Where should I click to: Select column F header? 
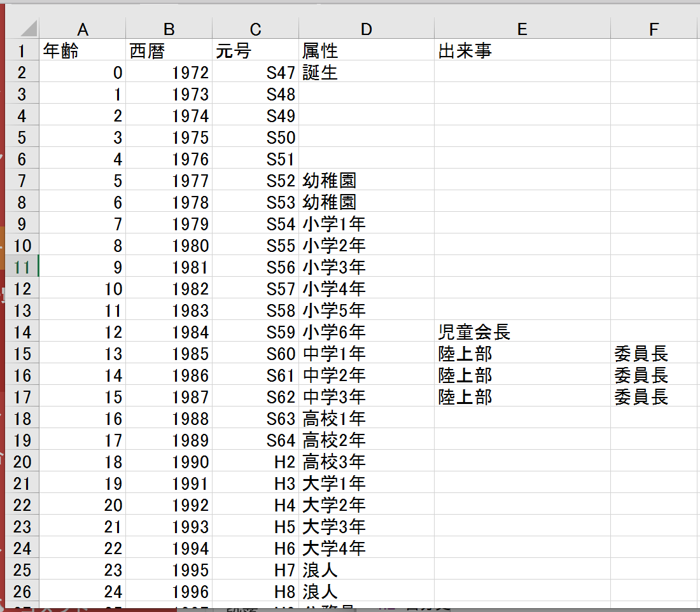(654, 29)
